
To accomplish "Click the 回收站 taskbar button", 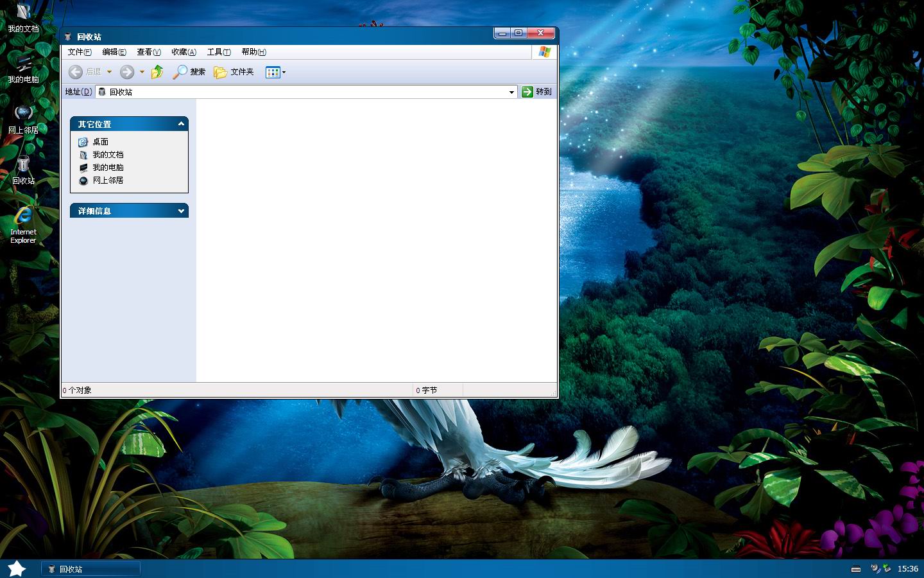I will (x=90, y=569).
